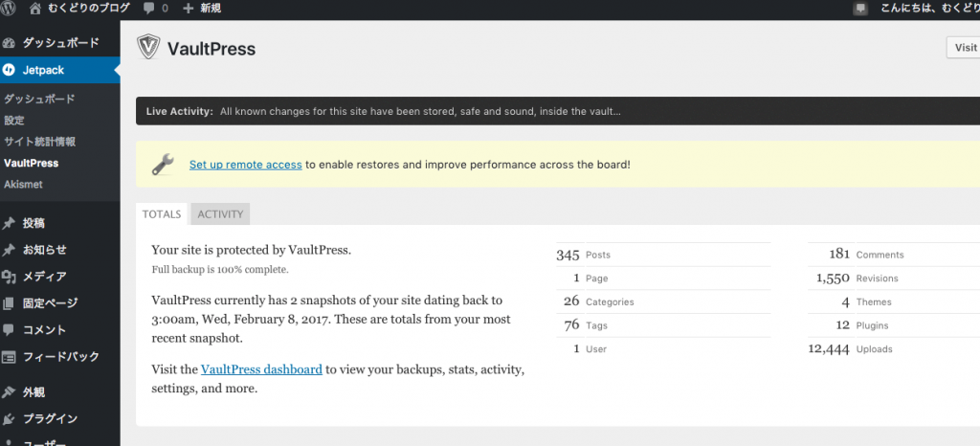Click the こんにちは user greeting
The image size is (980, 446).
tap(930, 9)
